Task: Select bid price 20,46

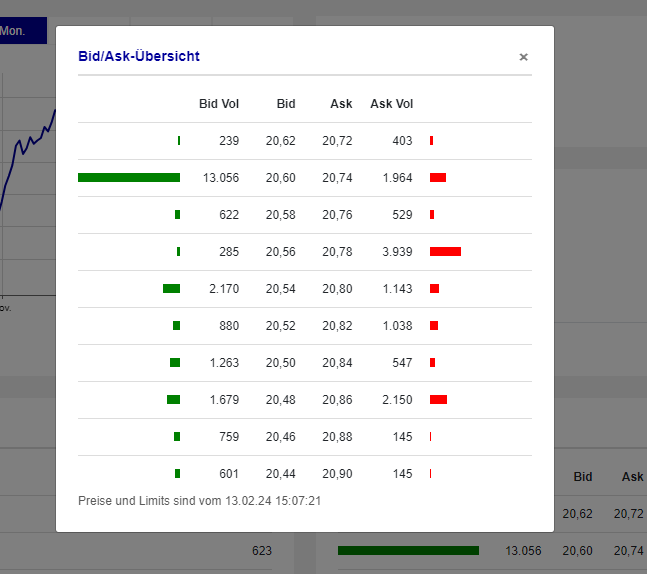Action: (281, 437)
